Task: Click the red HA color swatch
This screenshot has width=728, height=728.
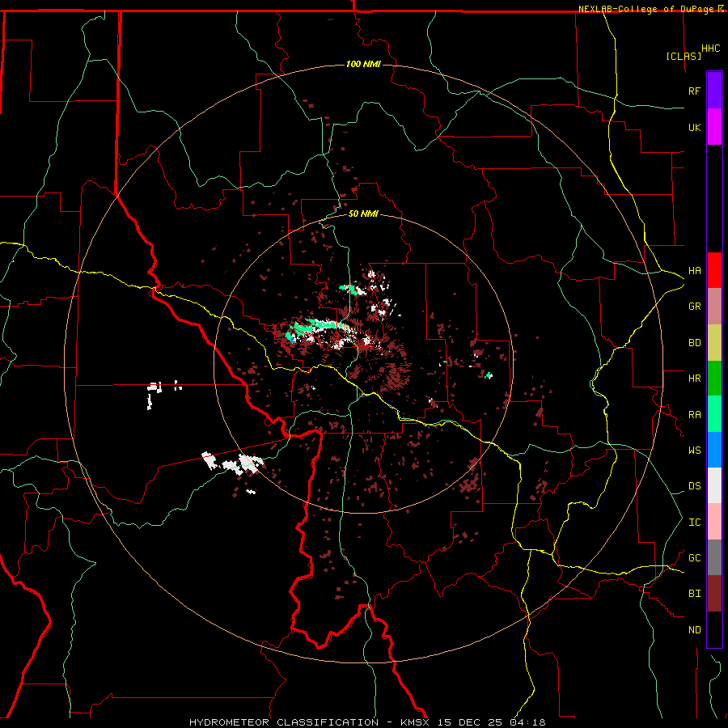Action: [714, 270]
